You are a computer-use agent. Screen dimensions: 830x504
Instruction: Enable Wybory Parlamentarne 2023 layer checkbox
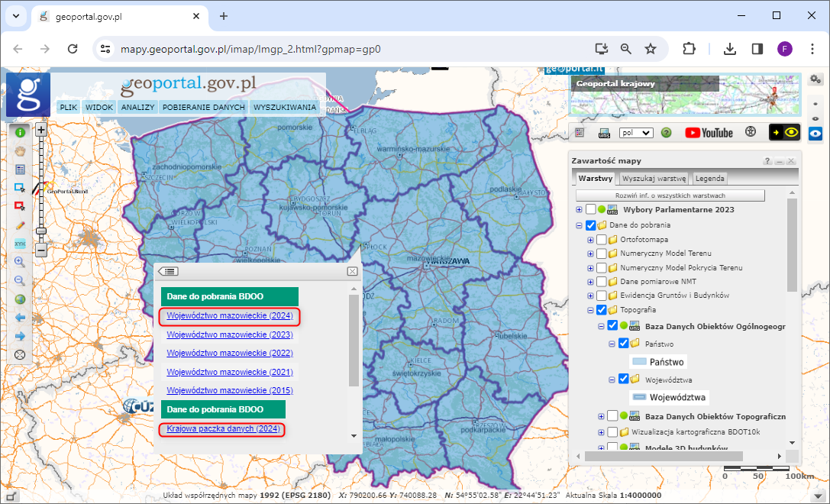[x=591, y=210]
